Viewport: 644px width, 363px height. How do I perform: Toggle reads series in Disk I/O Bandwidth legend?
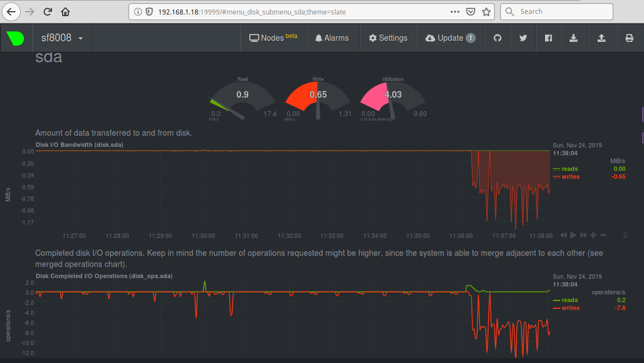pyautogui.click(x=570, y=169)
